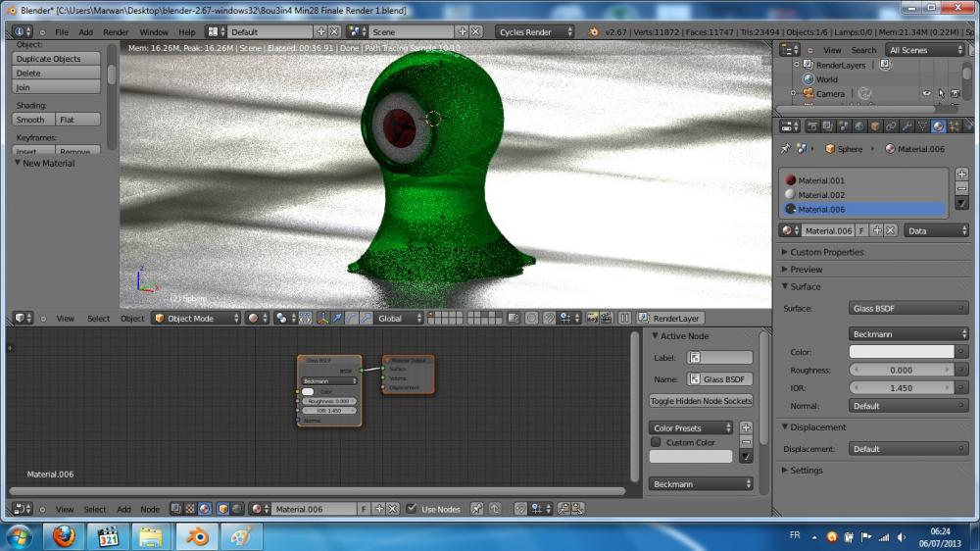
Task: Pin the properties context with pushpin
Action: [x=786, y=149]
